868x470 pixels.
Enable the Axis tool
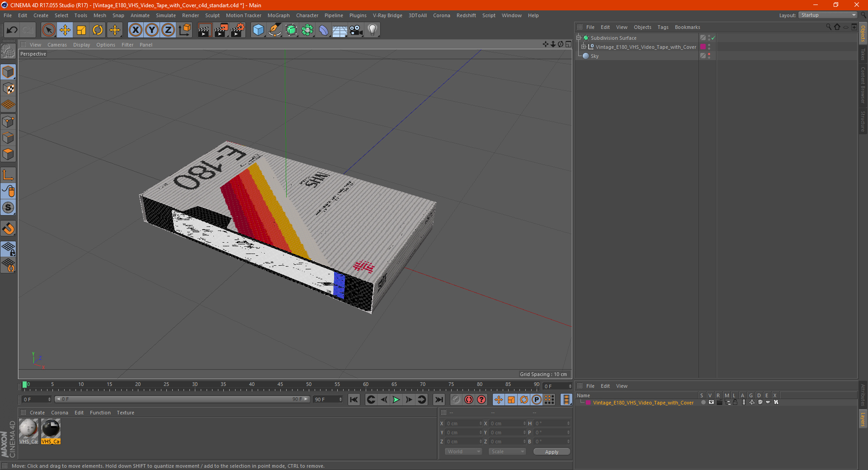click(x=8, y=175)
